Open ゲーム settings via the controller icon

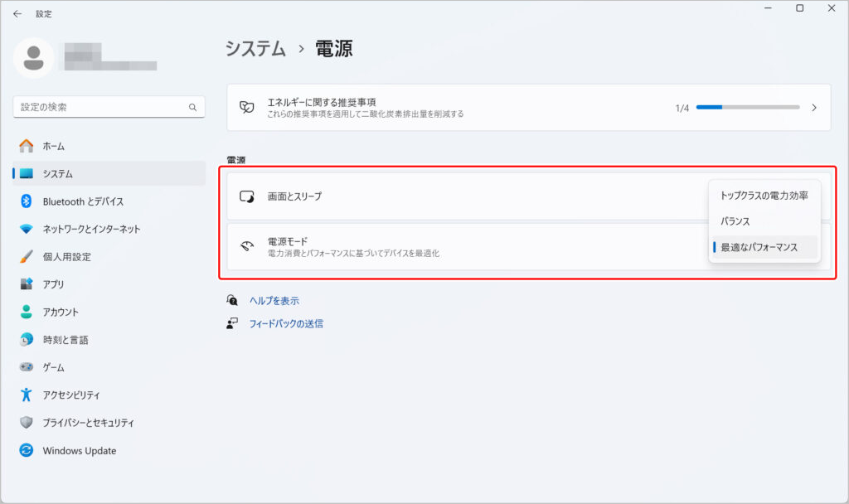(x=27, y=367)
